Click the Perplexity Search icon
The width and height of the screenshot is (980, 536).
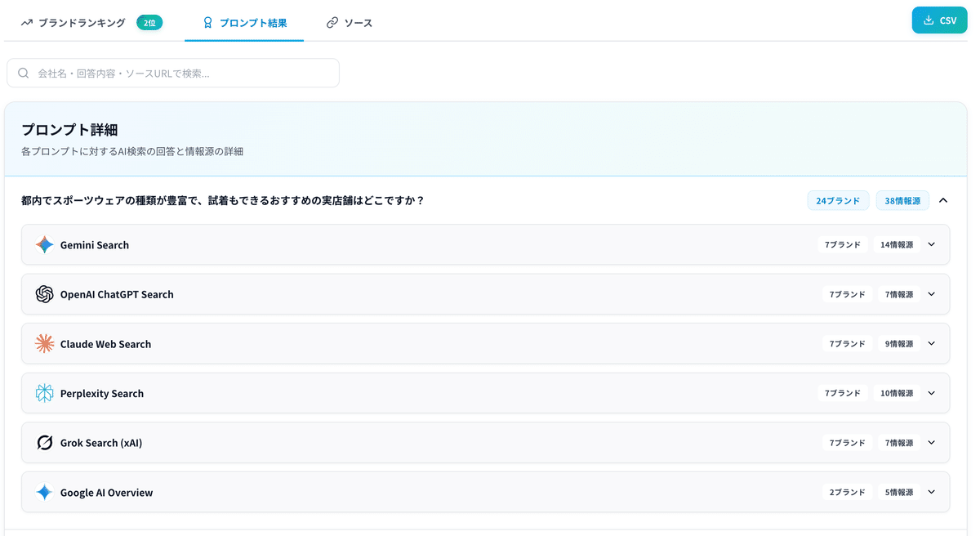click(x=44, y=393)
